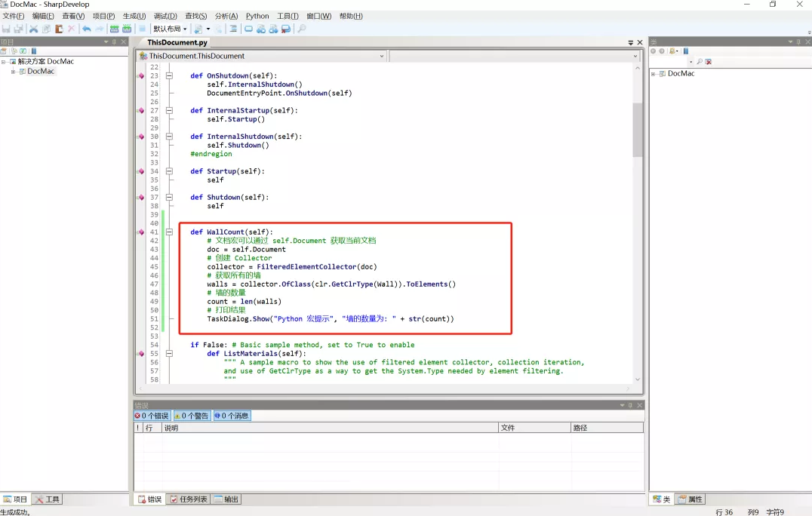Click the magnifier Find icon in main toolbar

point(301,29)
